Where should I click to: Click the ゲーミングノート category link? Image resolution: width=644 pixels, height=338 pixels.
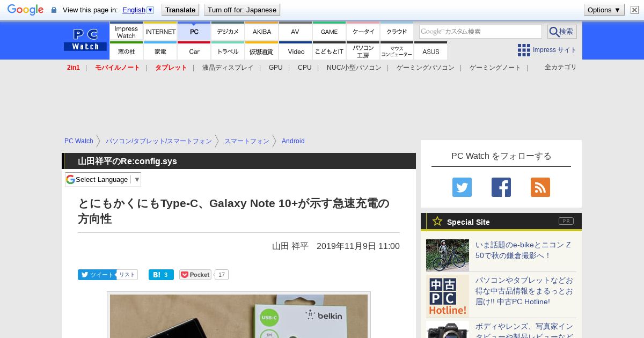[x=495, y=68]
